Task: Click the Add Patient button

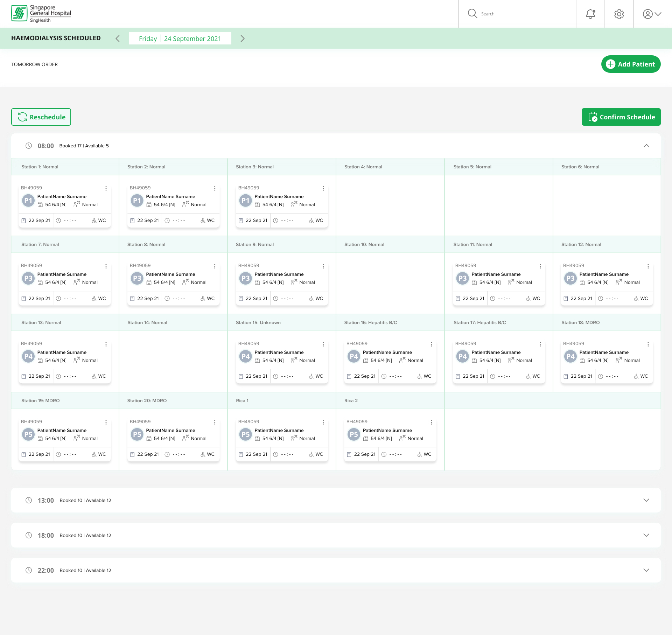Action: click(x=631, y=64)
